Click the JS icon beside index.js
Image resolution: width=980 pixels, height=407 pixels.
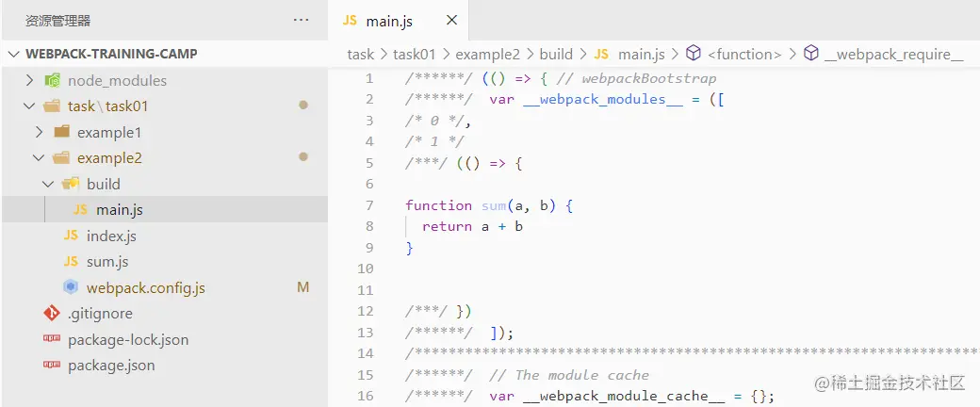click(71, 236)
